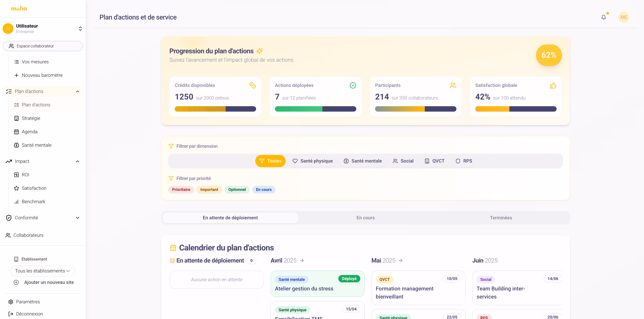Open the ME user avatar
The height and width of the screenshot is (319, 644).
(x=623, y=17)
